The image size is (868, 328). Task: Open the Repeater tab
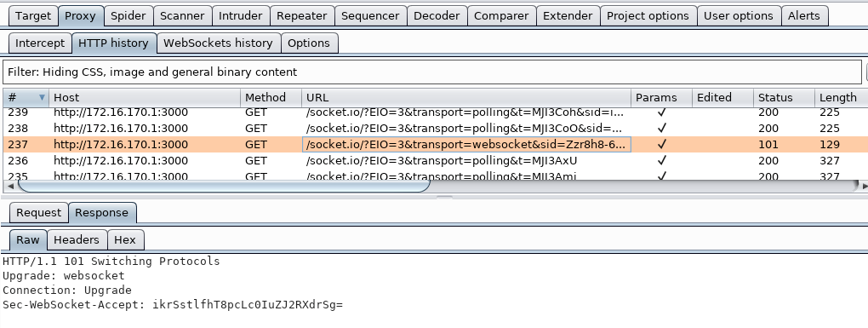[302, 16]
